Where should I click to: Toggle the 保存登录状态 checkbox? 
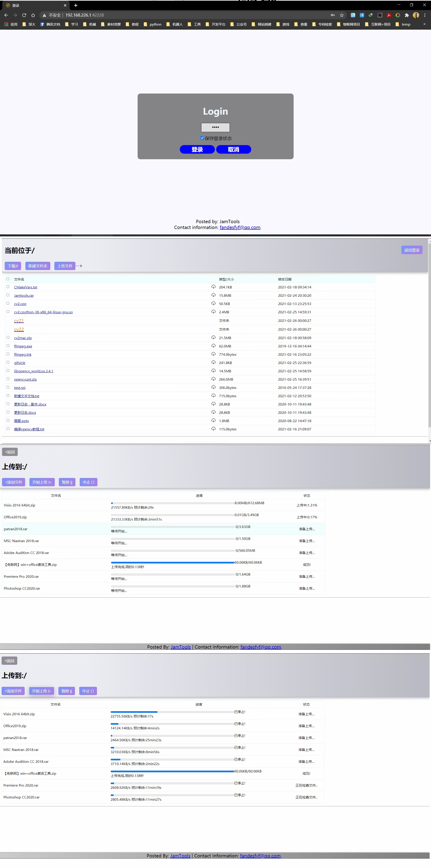(202, 138)
